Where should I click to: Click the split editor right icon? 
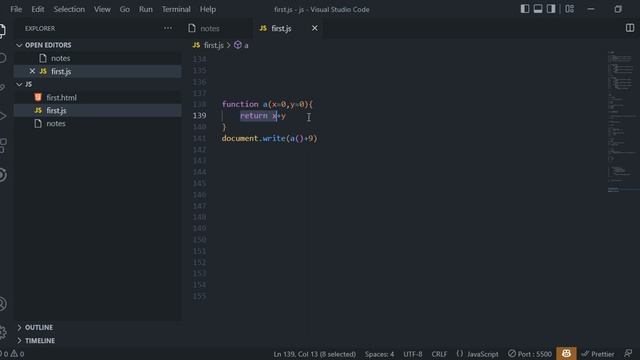[x=630, y=28]
